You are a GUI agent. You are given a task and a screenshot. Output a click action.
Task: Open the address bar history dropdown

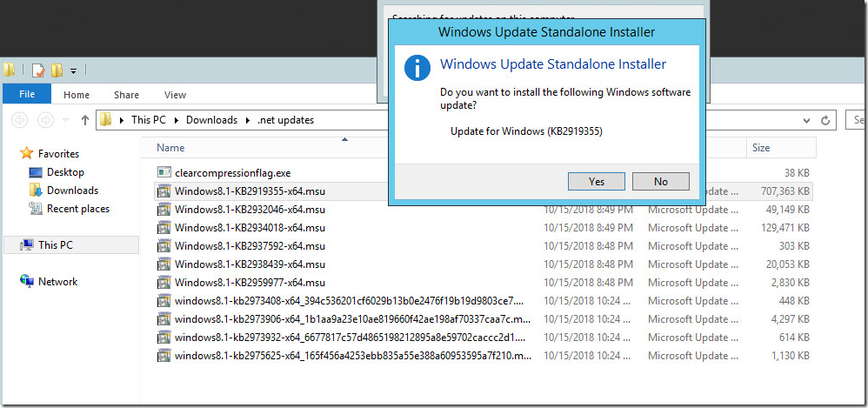click(806, 119)
